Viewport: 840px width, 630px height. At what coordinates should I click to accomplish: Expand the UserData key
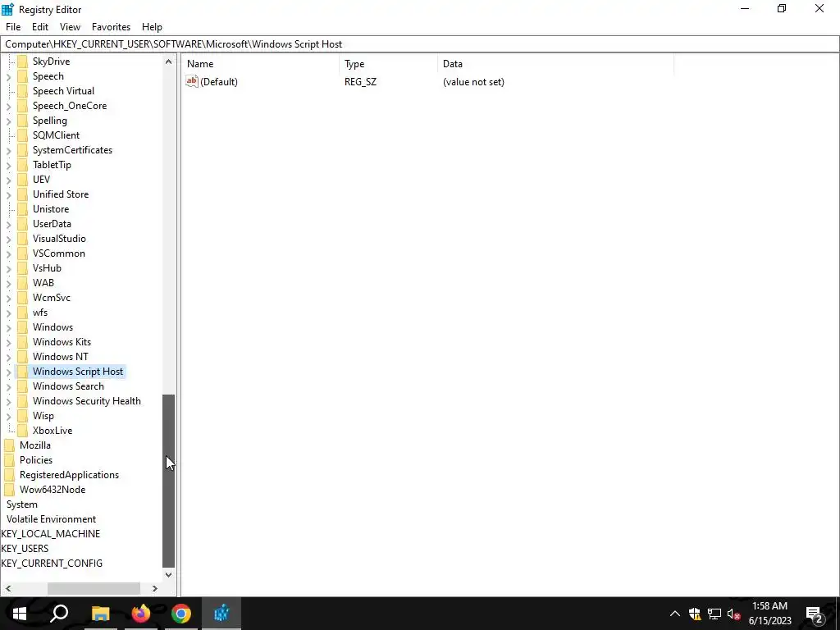[8, 225]
